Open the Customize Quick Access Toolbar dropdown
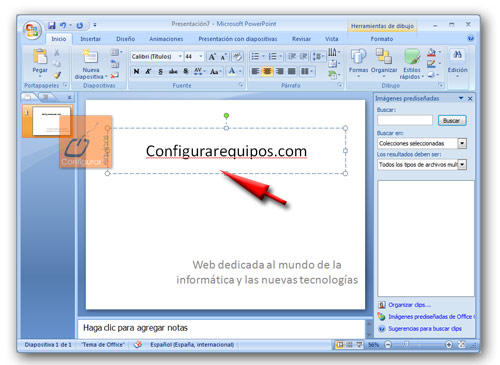 click(x=95, y=25)
